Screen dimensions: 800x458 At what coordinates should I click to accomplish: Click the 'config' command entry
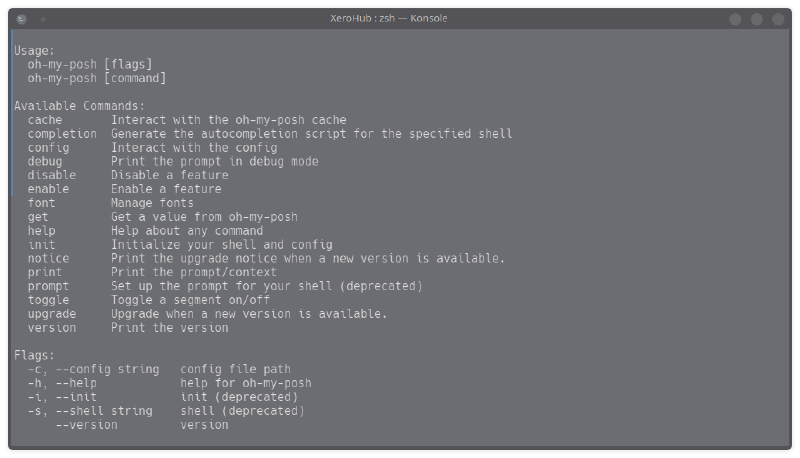tap(48, 148)
